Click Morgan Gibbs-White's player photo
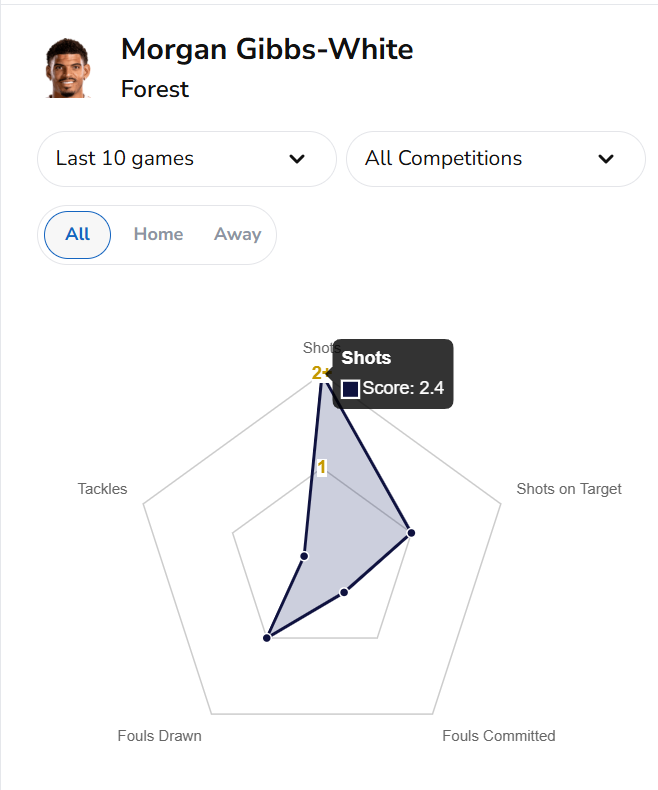Image resolution: width=658 pixels, height=790 pixels. (67, 68)
